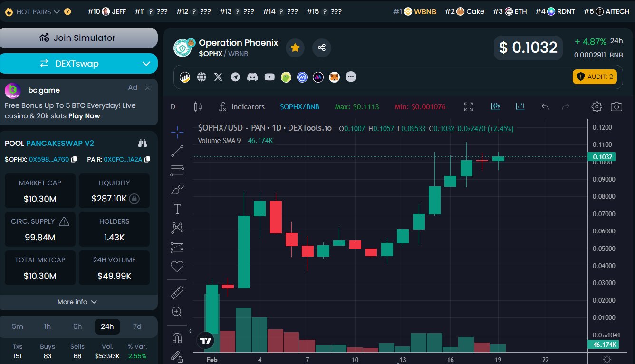
Task: Select the ruler measure tool
Action: pos(177,292)
